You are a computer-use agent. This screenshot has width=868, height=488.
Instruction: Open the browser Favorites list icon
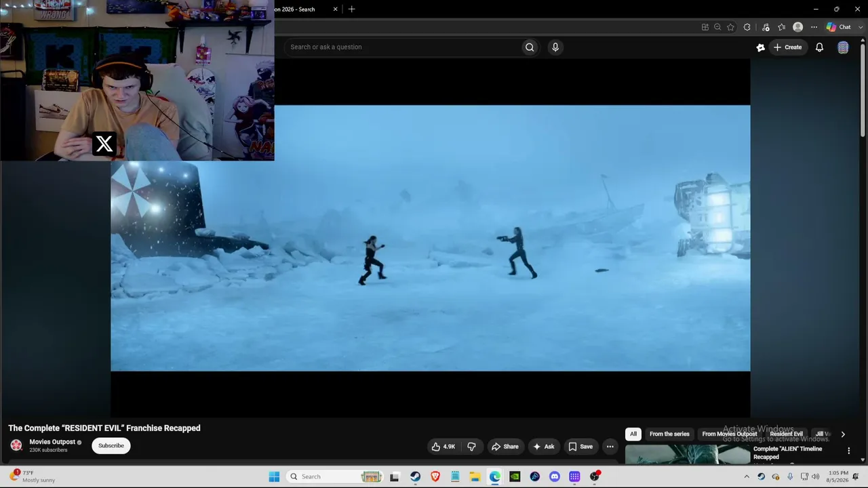click(781, 27)
